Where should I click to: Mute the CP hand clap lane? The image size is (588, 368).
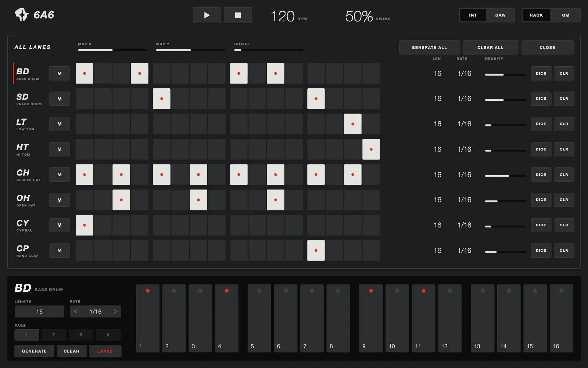(x=60, y=251)
